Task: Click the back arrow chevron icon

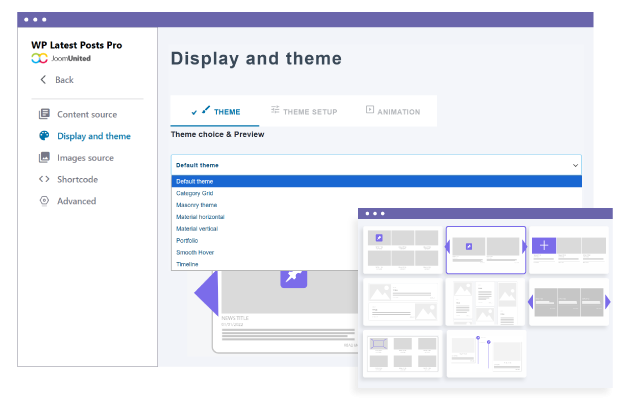Action: point(43,80)
